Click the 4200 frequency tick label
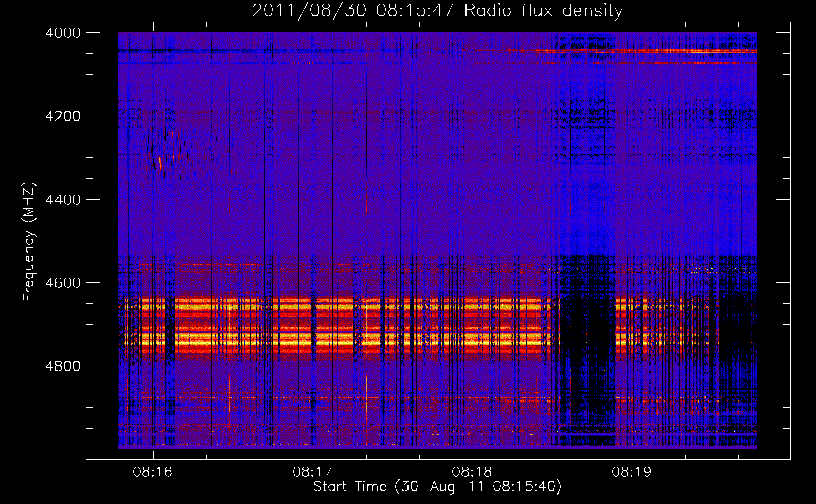Viewport: 816px width, 504px height. coord(63,116)
